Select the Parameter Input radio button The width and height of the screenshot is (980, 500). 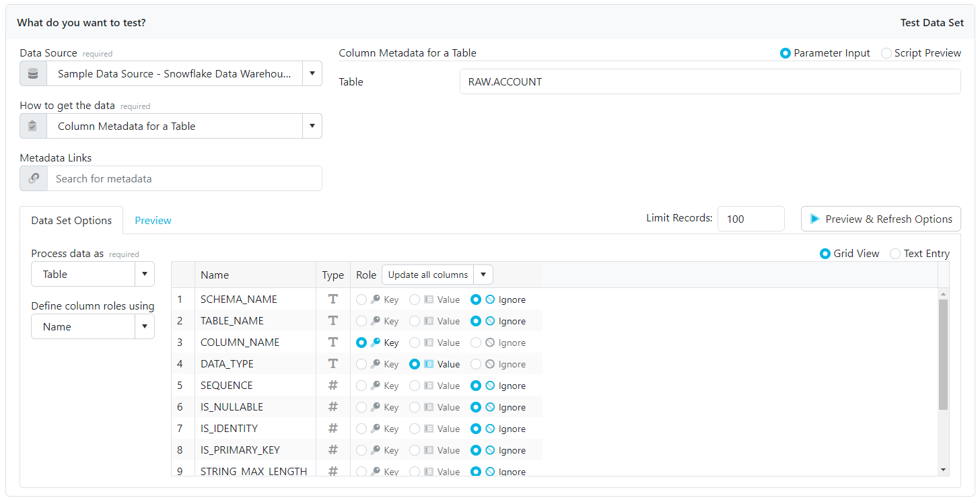click(x=785, y=53)
